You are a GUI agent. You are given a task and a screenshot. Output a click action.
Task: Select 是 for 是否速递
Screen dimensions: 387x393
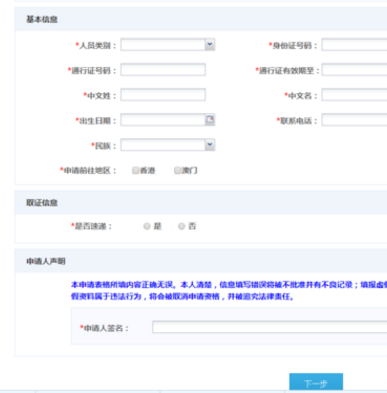point(147,226)
